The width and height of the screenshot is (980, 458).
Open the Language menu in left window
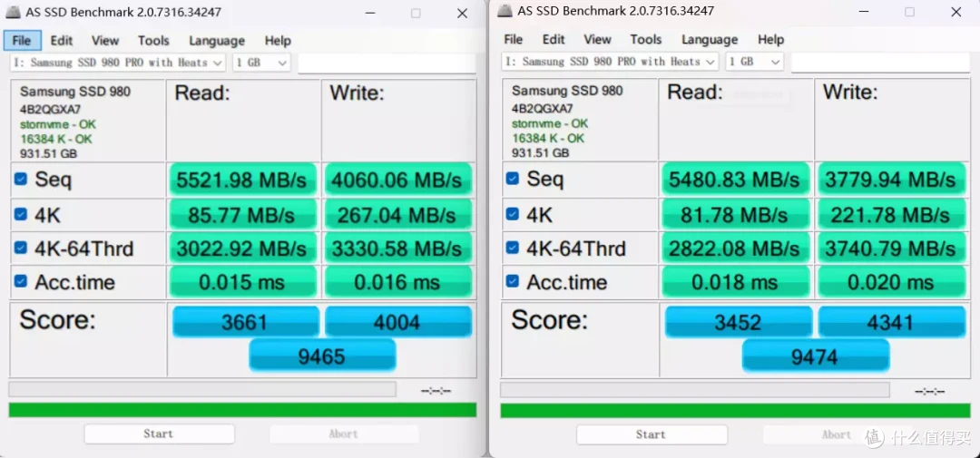[217, 41]
